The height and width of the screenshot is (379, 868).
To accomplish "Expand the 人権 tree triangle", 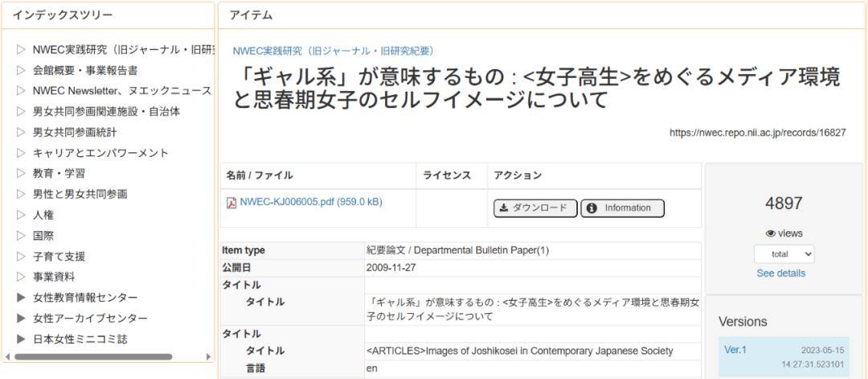I will [21, 215].
